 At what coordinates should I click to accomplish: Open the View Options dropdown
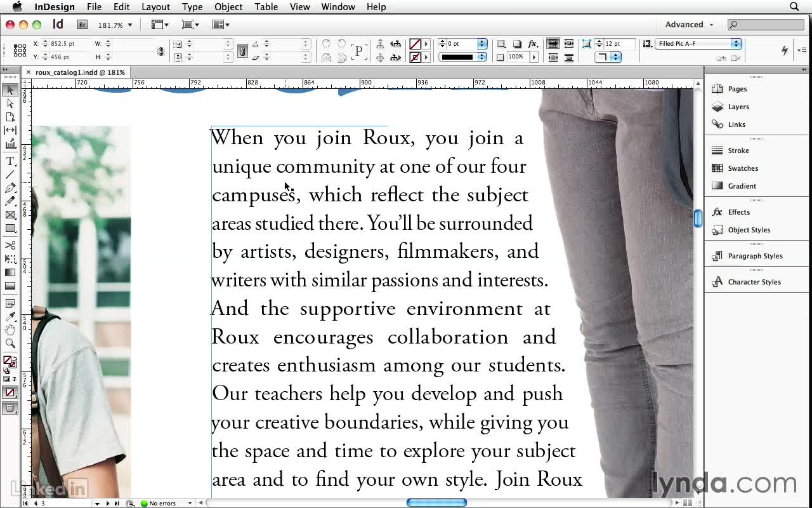(160, 25)
